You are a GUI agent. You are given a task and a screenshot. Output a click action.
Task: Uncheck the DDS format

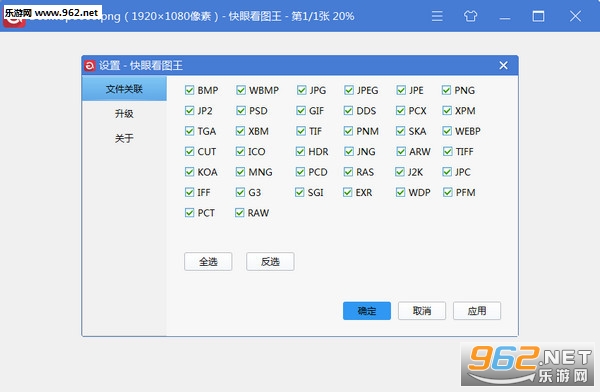tap(348, 111)
